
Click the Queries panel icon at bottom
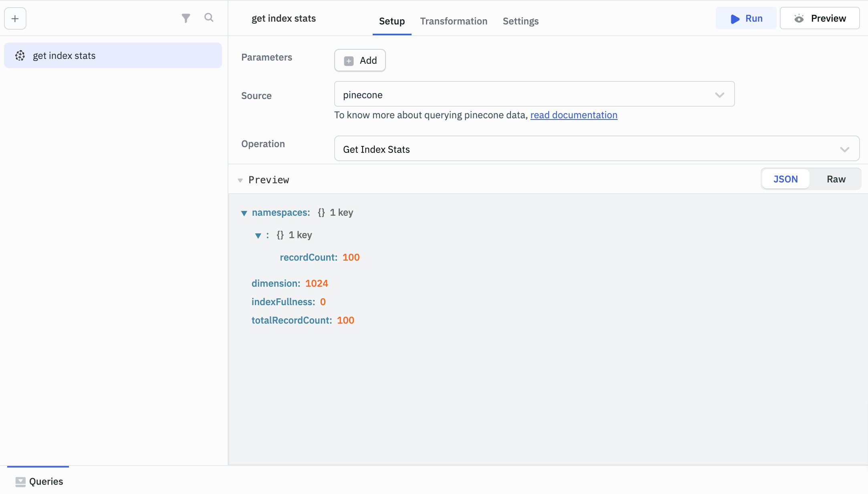(x=20, y=482)
